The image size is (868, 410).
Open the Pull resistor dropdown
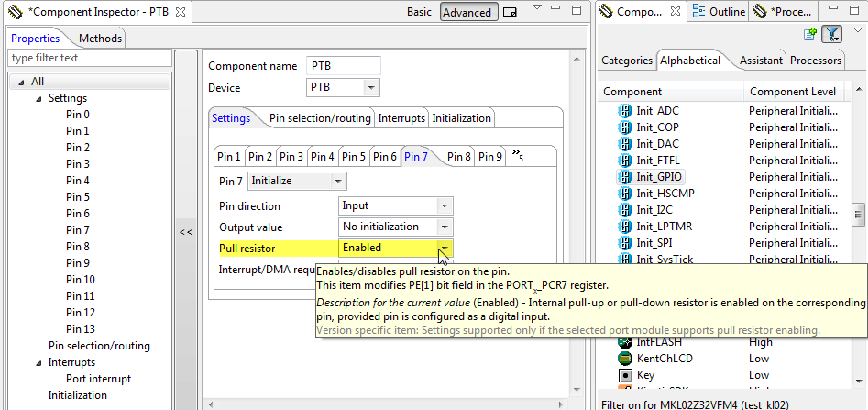pos(445,248)
